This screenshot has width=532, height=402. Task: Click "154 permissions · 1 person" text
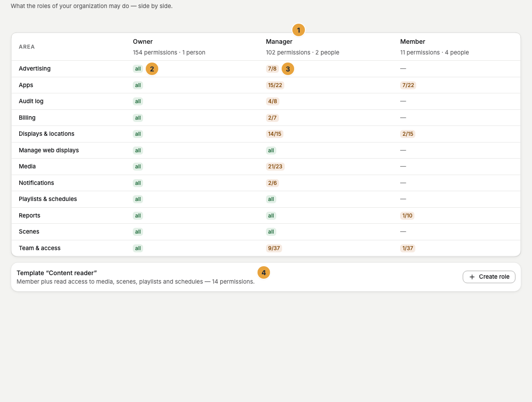click(169, 53)
